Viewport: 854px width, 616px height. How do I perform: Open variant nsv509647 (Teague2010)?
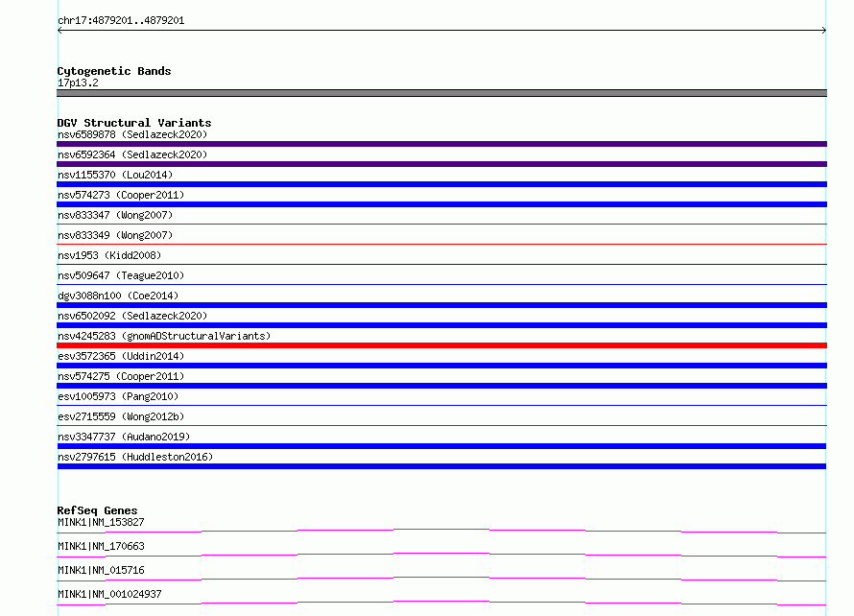[x=121, y=275]
